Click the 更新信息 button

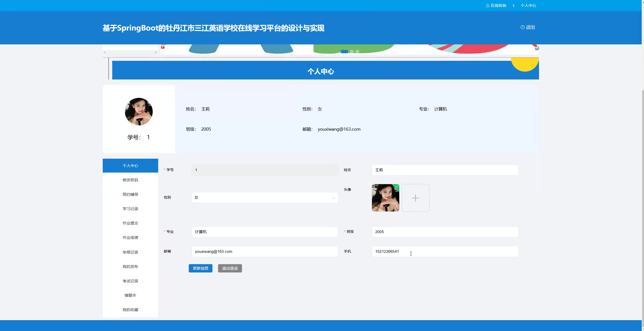(200, 268)
